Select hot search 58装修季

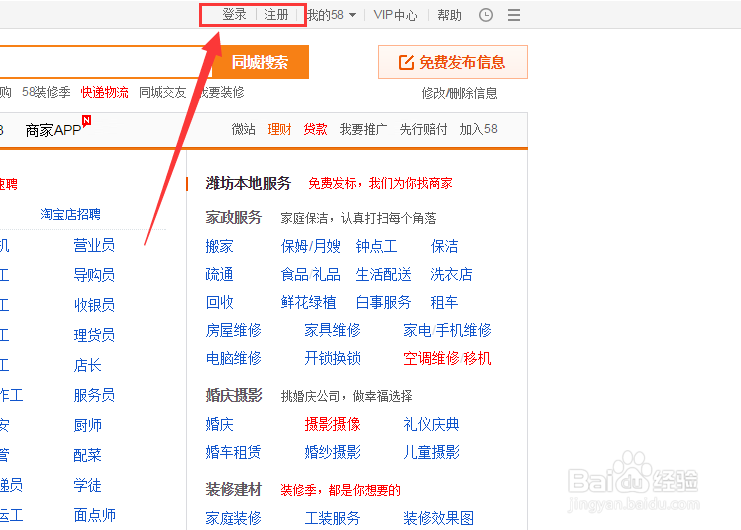(46, 92)
